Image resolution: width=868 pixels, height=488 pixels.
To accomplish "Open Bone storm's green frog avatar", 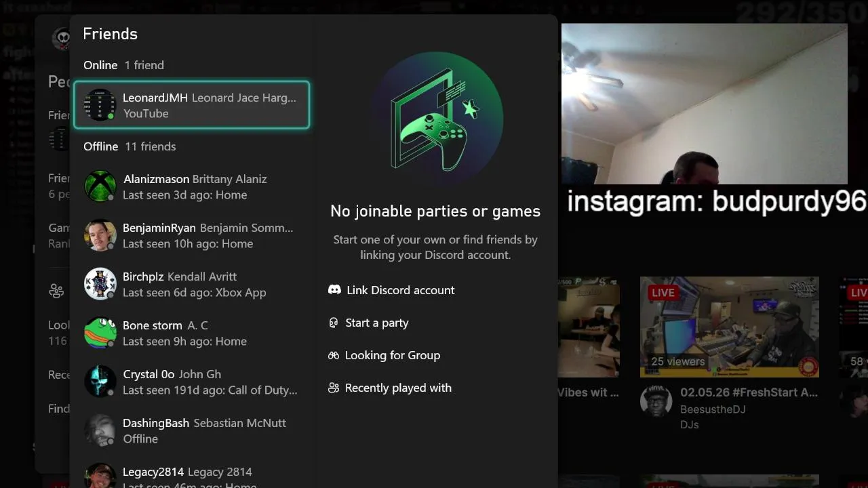I will coord(100,333).
